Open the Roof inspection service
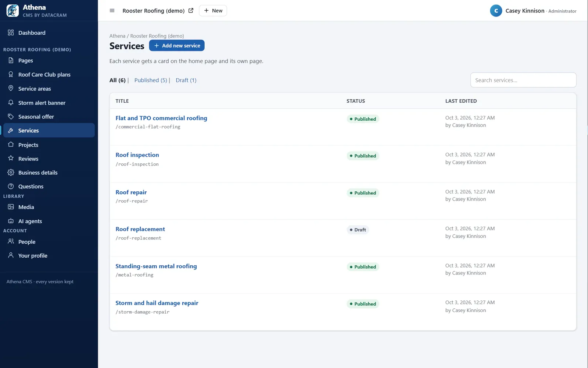 137,155
